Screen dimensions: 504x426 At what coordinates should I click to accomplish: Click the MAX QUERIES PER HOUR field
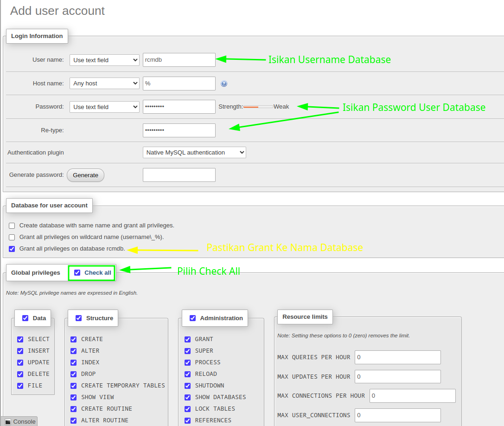click(x=398, y=357)
